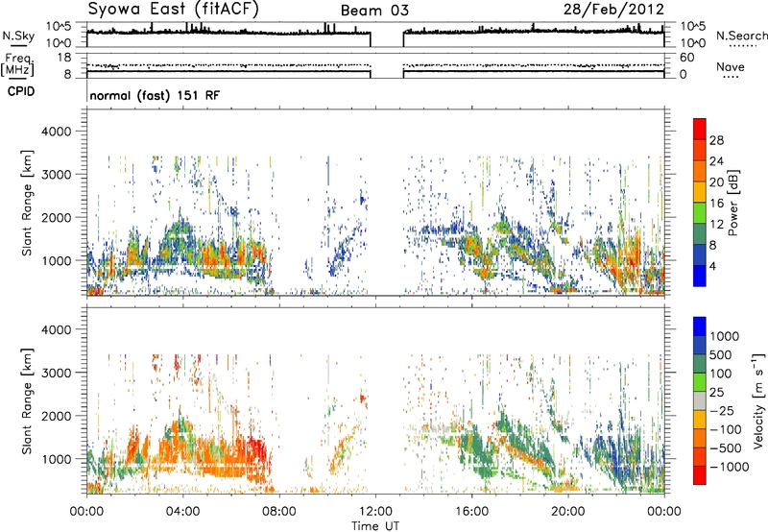Click the '4000' range tick of power panel
768x532 pixels.
pos(56,132)
